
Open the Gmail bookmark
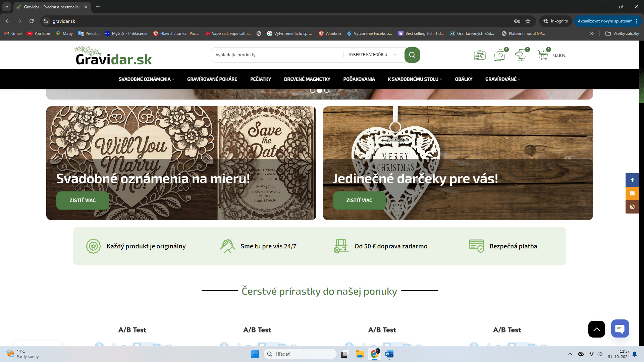[13, 34]
